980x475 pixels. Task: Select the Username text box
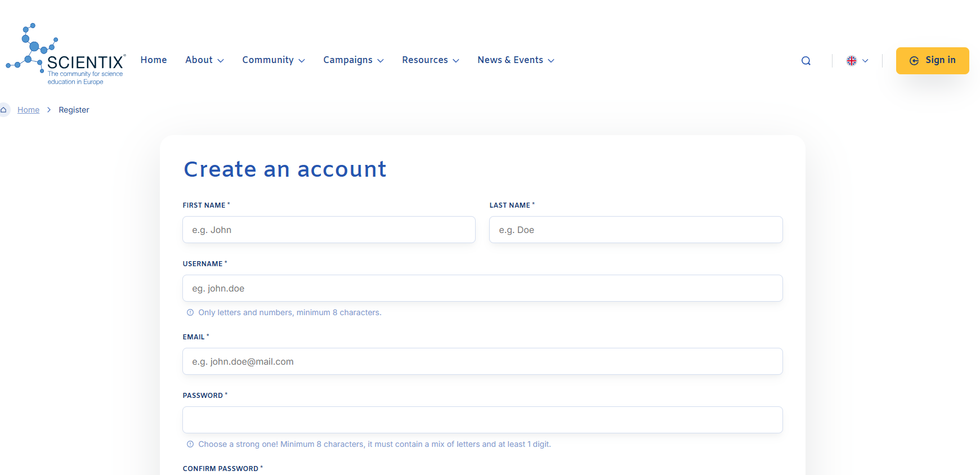coord(482,288)
